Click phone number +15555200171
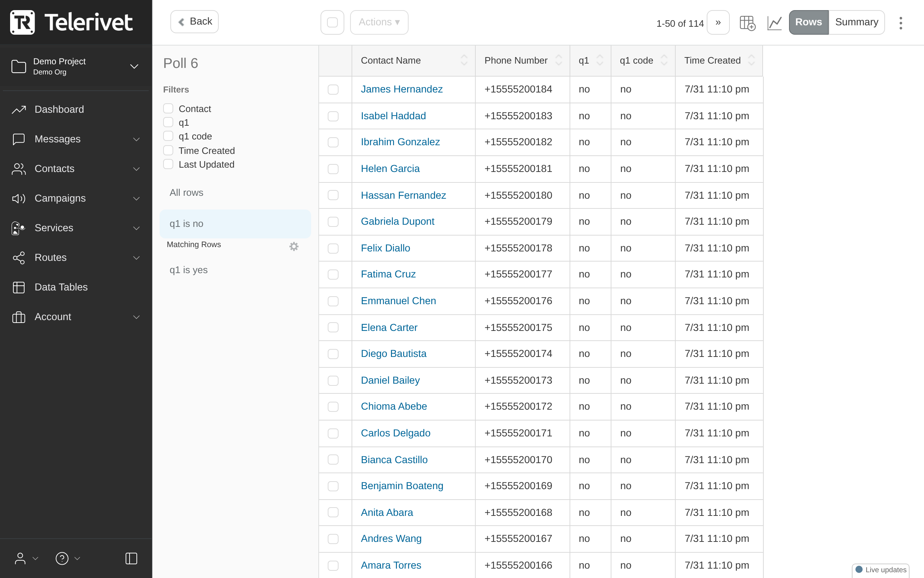The height and width of the screenshot is (578, 924). 518,433
